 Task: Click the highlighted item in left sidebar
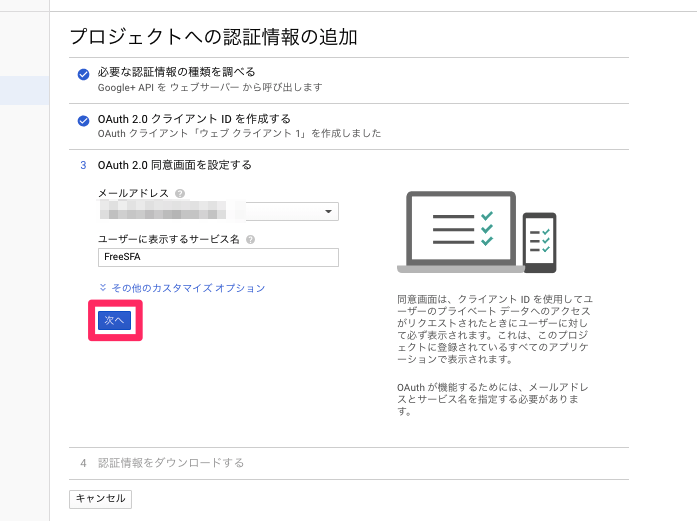(x=24, y=90)
